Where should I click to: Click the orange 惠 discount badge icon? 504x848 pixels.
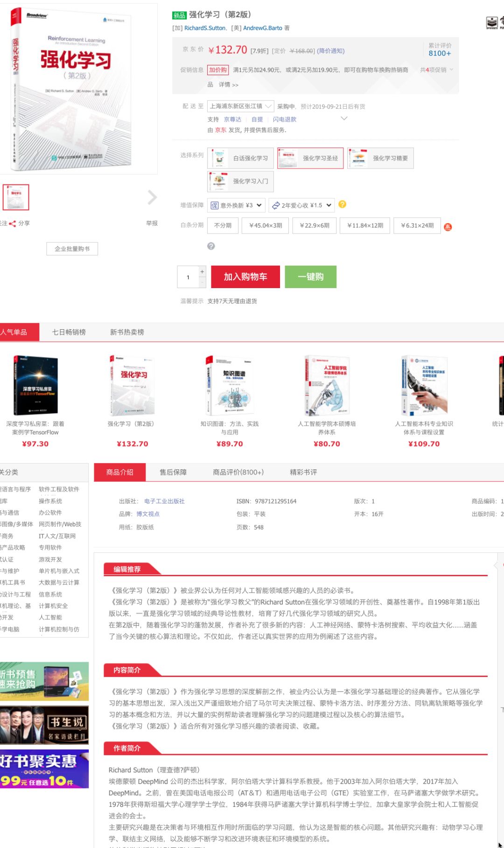click(448, 227)
